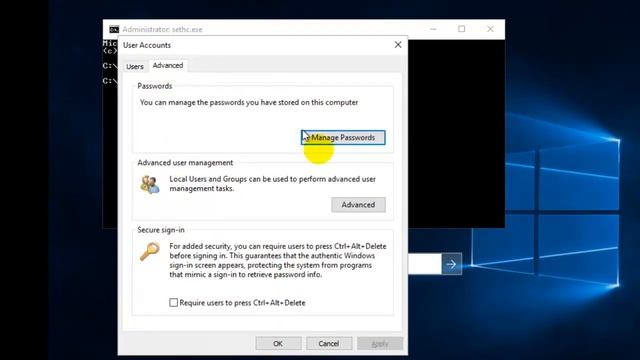Confirm with the OK button
This screenshot has width=640, height=360.
point(278,344)
